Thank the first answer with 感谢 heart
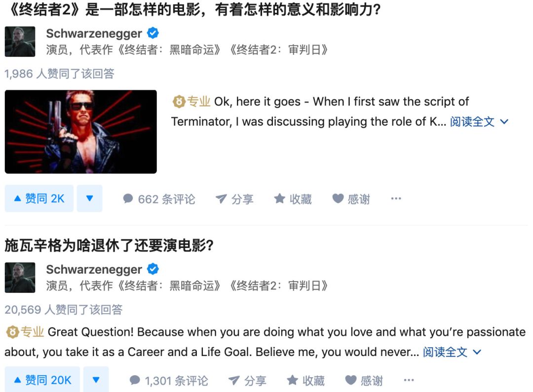This screenshot has width=533, height=392. (x=351, y=199)
